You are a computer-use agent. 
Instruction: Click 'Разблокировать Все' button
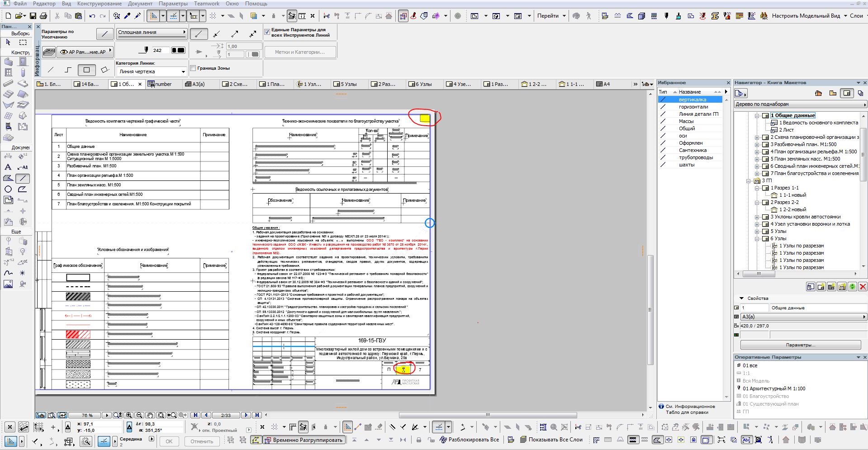[x=469, y=440]
